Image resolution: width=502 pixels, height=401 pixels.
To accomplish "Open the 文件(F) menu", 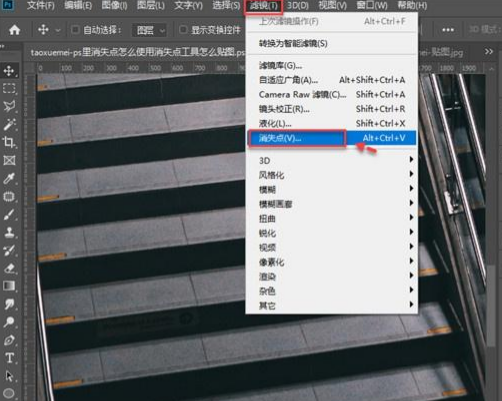I will [x=41, y=5].
